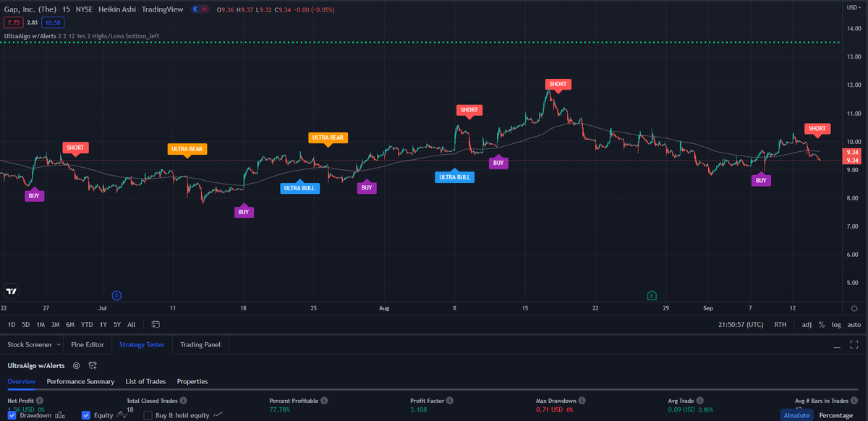This screenshot has height=421, width=868.
Task: Open chart settings gear on price axis
Action: [854, 308]
